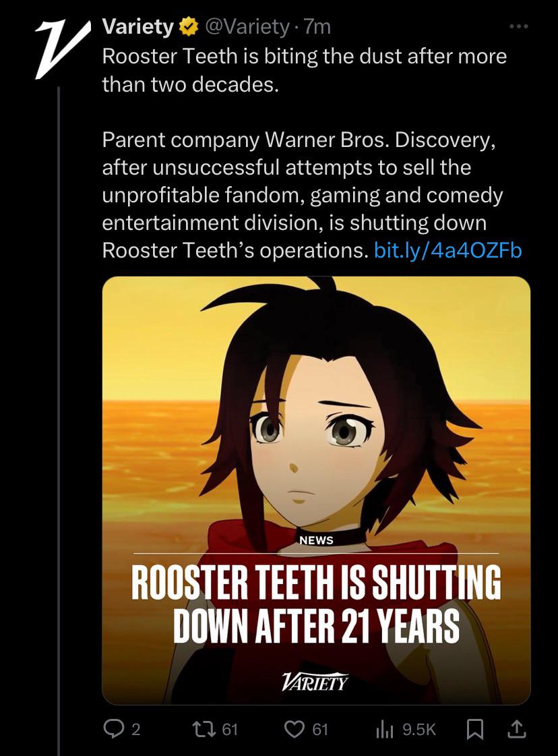Like the tweet with the heart icon
The image size is (558, 756).
294,728
